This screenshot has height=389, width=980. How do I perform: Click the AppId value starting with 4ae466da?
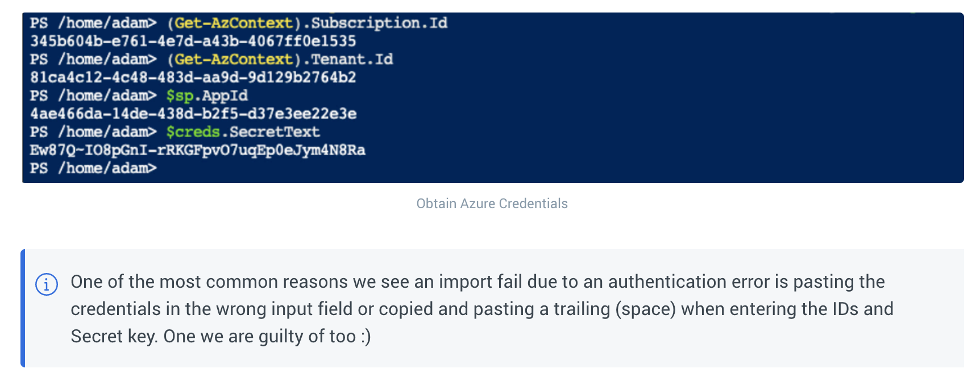click(x=193, y=114)
